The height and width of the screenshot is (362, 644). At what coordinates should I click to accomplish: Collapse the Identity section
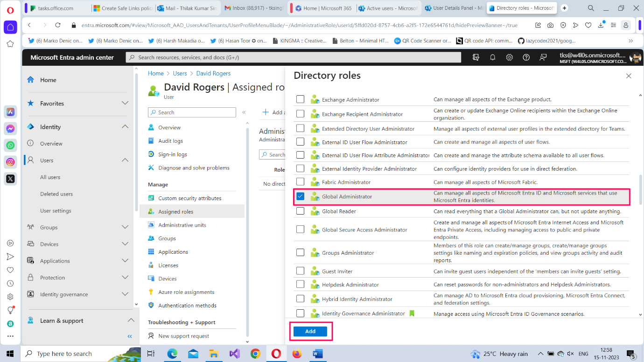tap(125, 126)
